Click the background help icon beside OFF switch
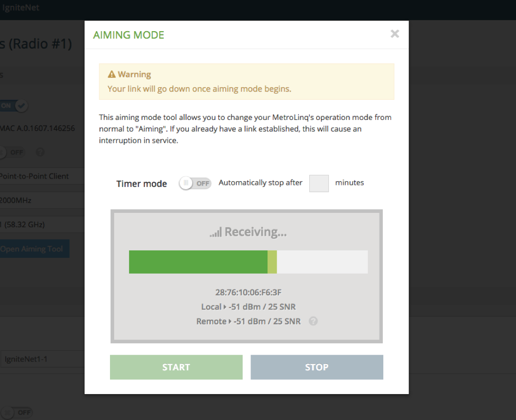516x420 pixels. click(x=40, y=152)
